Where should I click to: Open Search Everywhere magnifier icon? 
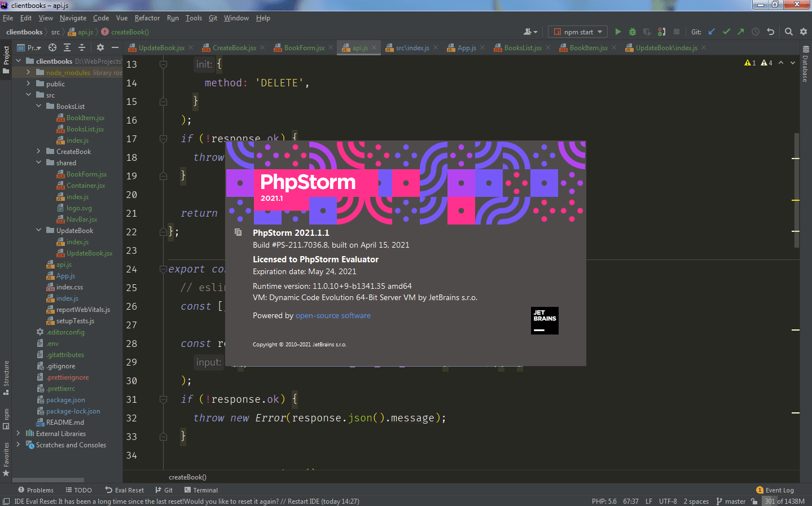click(x=788, y=32)
